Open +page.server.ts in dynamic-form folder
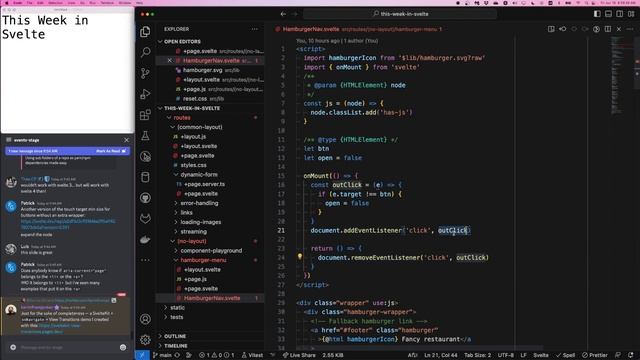The height and width of the screenshot is (360, 640). click(204, 184)
